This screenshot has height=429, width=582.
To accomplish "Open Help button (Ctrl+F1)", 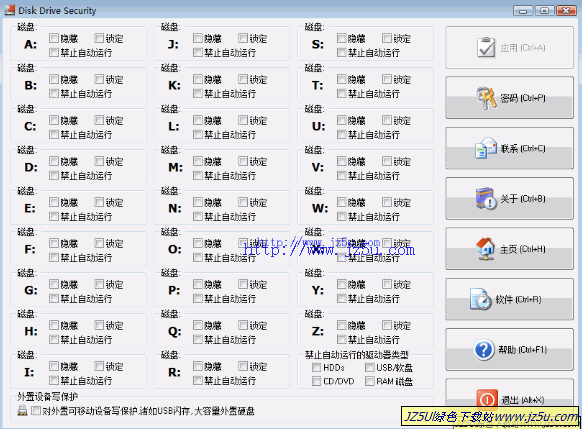I will pos(509,350).
